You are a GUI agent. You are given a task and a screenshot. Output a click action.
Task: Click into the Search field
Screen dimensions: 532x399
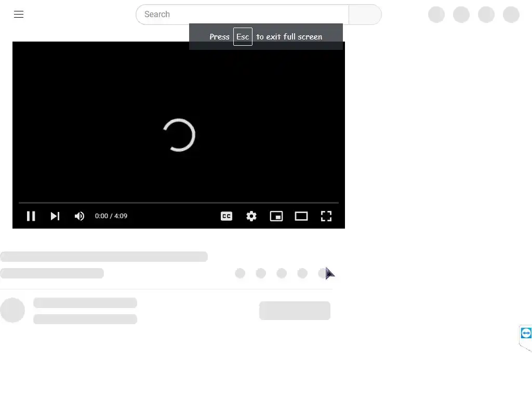(x=242, y=14)
